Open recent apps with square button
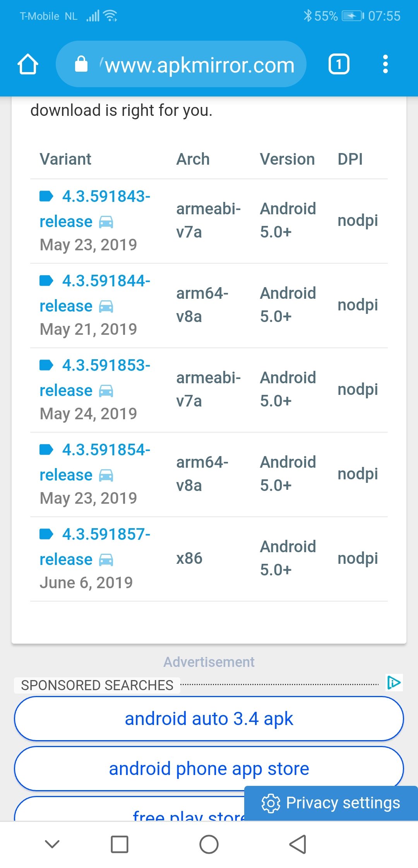Image resolution: width=418 pixels, height=868 pixels. (x=119, y=844)
